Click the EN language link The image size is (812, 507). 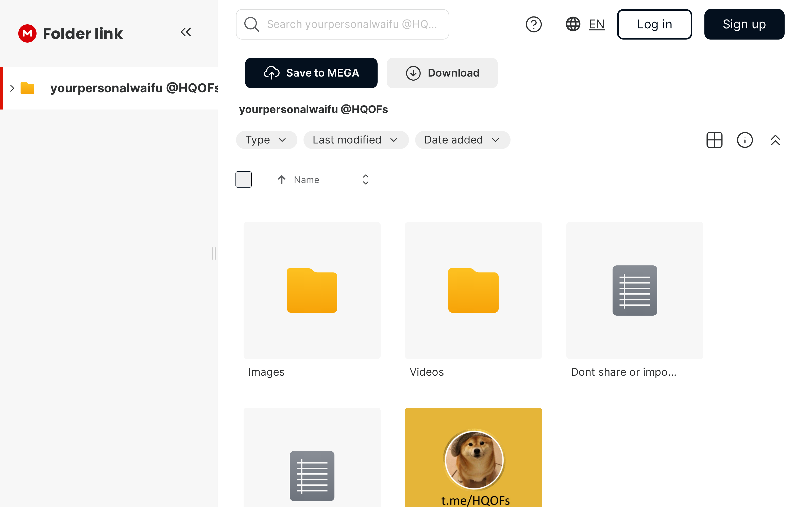click(x=597, y=25)
